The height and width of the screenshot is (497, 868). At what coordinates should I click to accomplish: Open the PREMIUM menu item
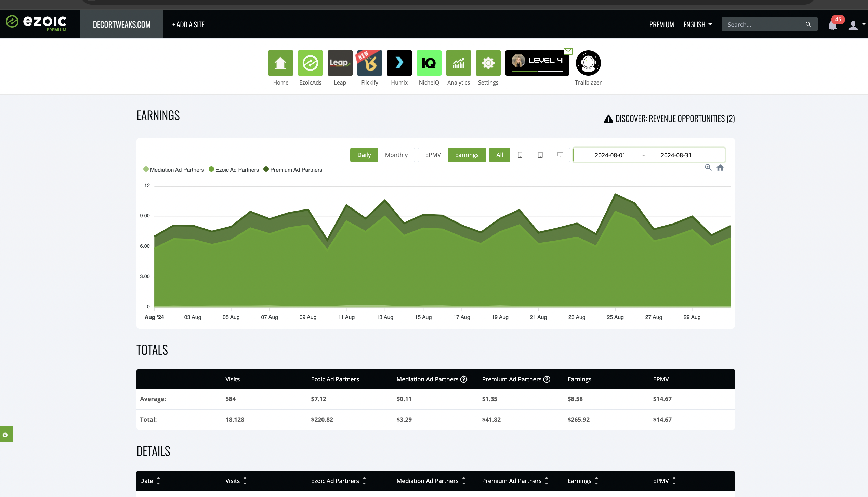click(x=661, y=25)
